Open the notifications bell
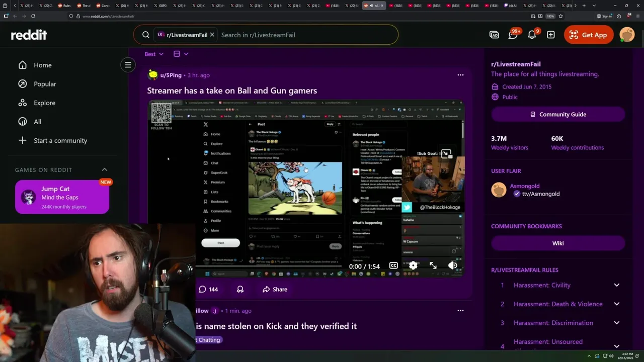Image resolution: width=644 pixels, height=362 pixels. (532, 35)
